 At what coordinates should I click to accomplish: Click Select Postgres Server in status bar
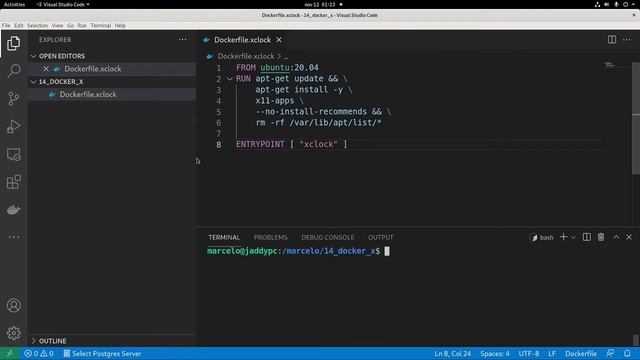[102, 353]
